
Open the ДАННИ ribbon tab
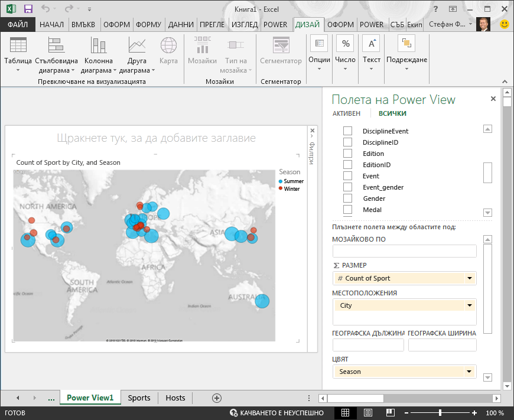181,25
